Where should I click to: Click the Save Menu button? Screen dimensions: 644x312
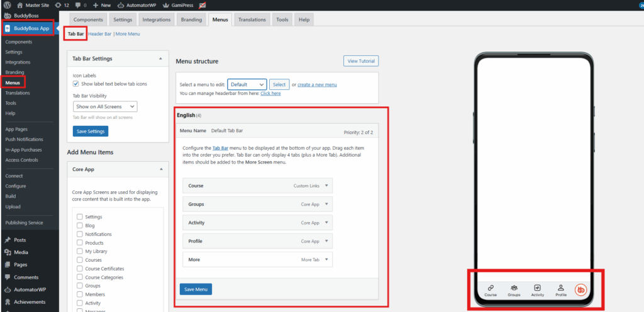(196, 289)
